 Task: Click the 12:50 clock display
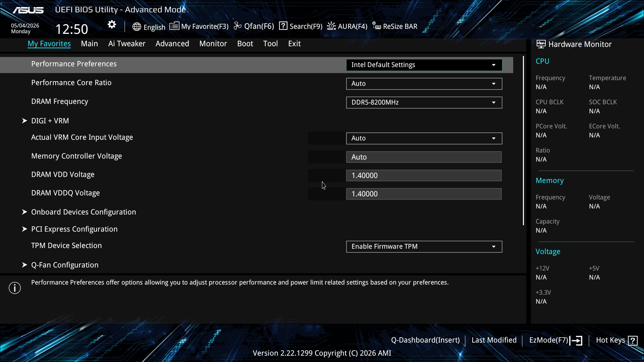72,29
